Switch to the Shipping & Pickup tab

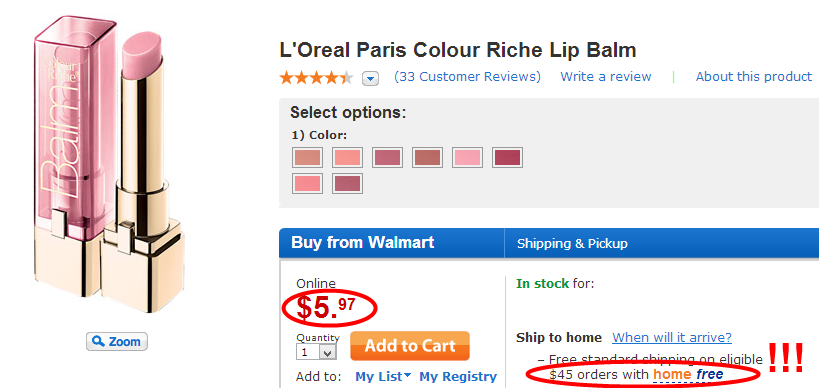tap(572, 243)
